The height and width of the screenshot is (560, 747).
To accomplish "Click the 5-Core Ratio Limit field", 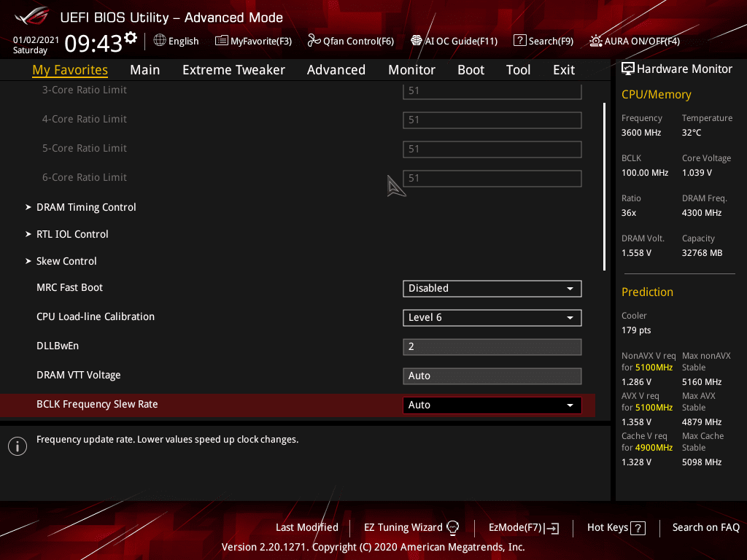I will pos(492,149).
